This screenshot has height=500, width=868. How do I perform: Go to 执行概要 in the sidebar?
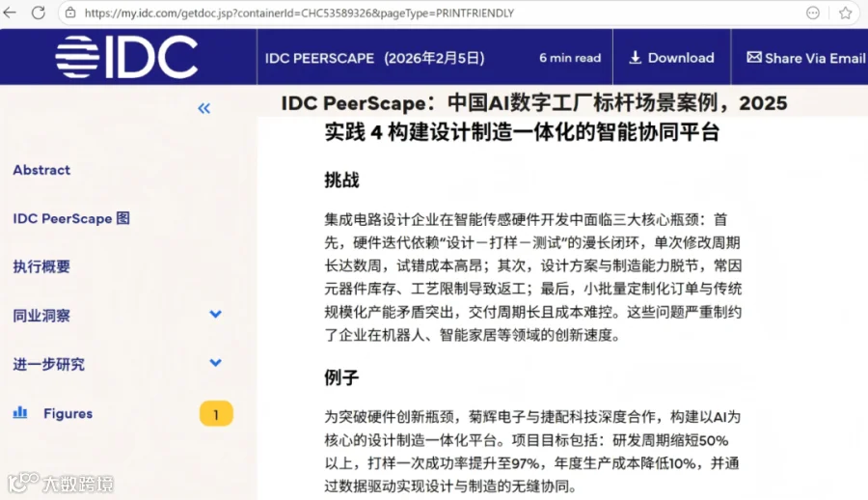[41, 266]
